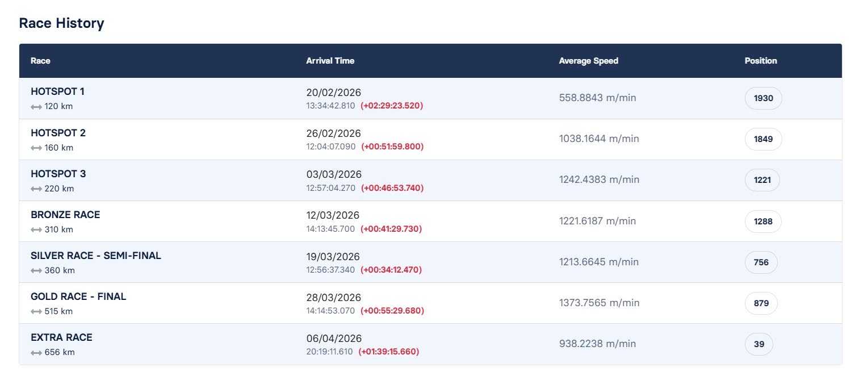The width and height of the screenshot is (868, 380).
Task: Click the distance arrow icon beside 515 km
Action: [x=36, y=311]
